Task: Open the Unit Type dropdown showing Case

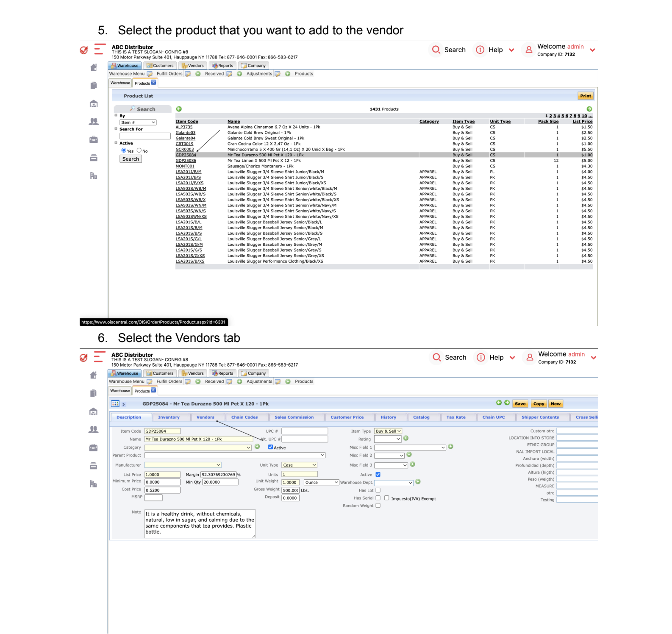Action: click(300, 465)
